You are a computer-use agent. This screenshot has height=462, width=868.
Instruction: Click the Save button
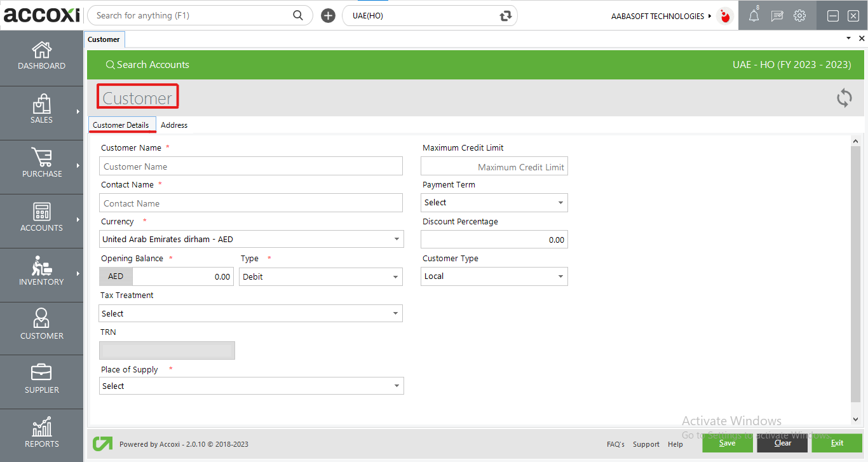728,443
